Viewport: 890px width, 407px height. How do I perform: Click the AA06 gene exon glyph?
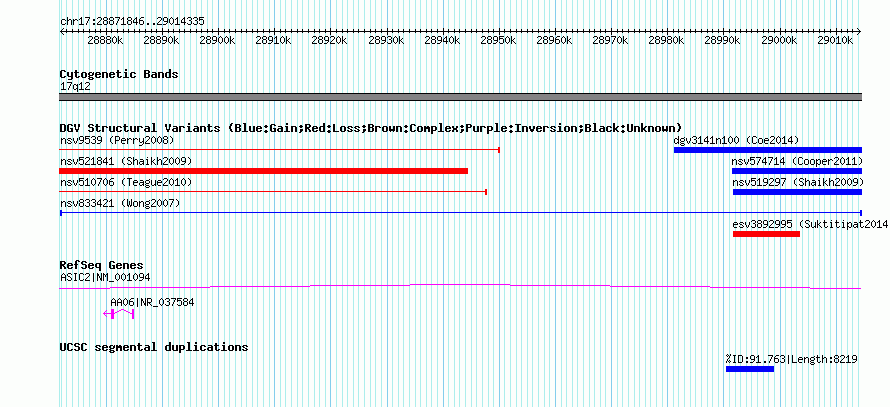coord(119,313)
